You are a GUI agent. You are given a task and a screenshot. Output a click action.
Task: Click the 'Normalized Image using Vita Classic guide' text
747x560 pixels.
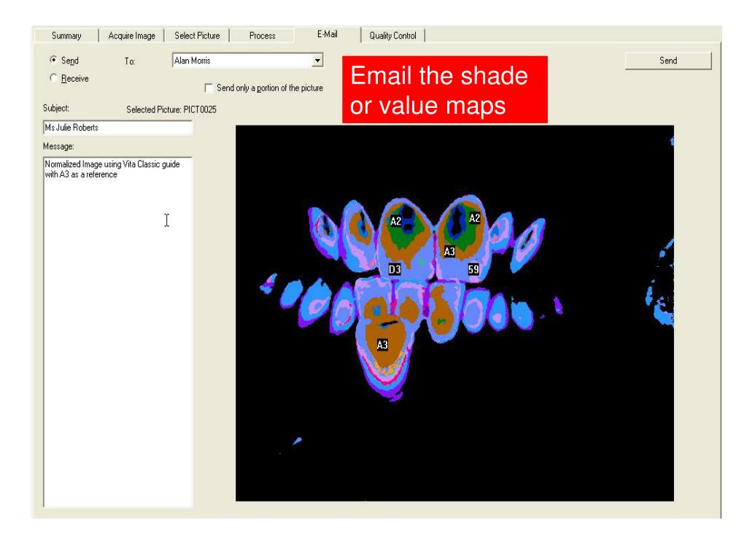pos(112,164)
